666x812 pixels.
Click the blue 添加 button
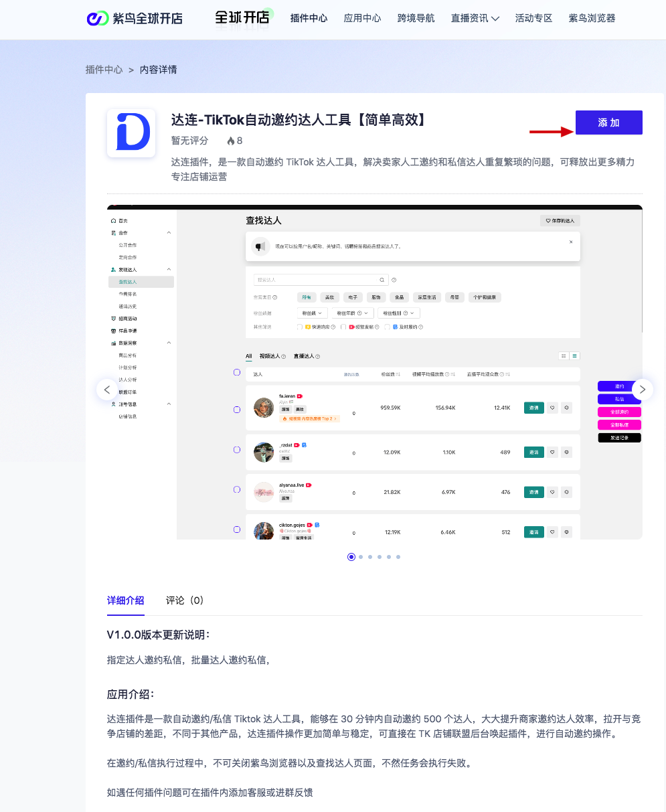coord(609,123)
